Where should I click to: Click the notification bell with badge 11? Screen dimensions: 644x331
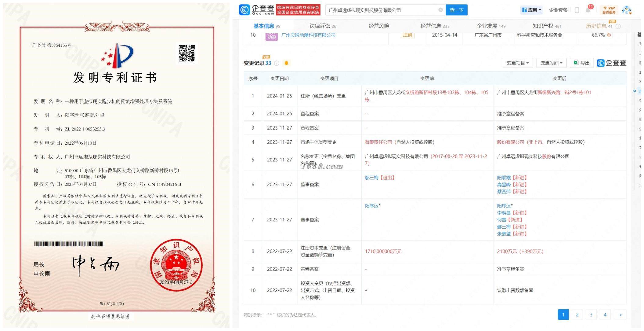588,10
